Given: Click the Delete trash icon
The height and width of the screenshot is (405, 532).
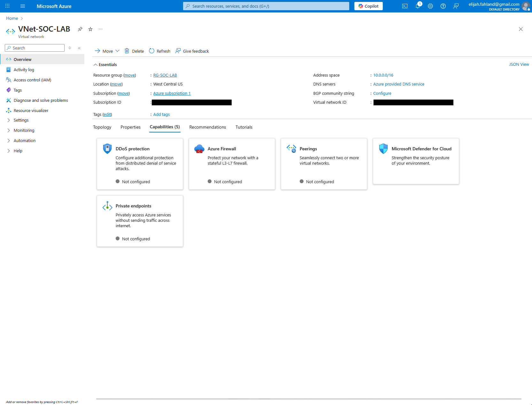Looking at the screenshot, I should [127, 51].
